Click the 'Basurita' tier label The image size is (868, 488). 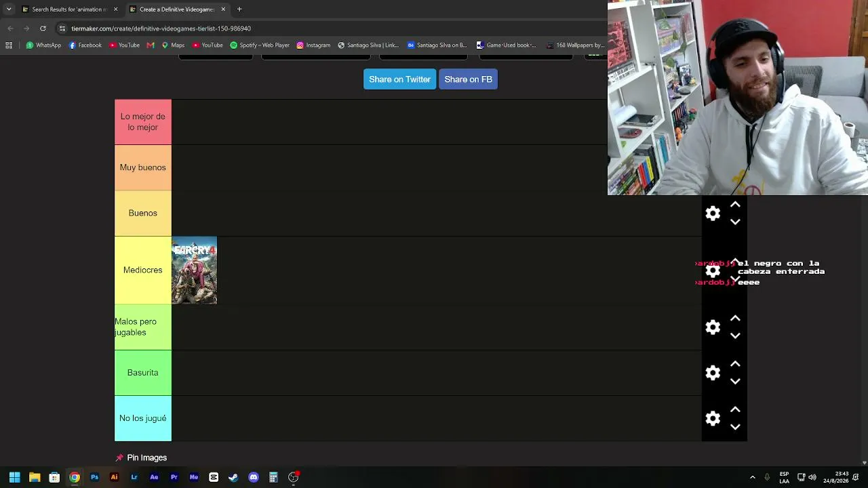coord(143,373)
